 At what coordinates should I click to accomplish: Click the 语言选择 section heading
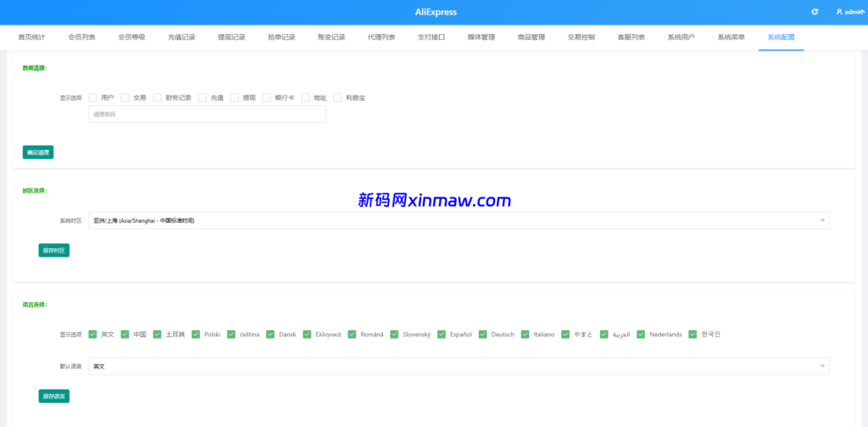pos(34,305)
